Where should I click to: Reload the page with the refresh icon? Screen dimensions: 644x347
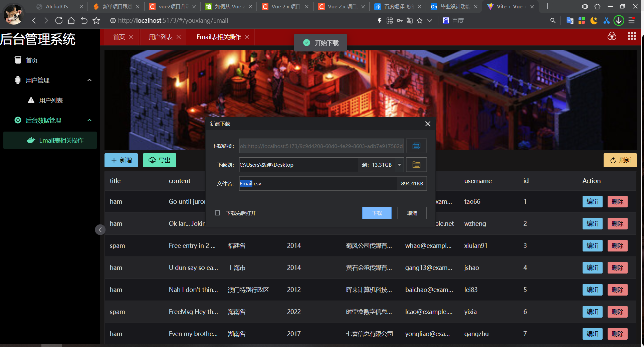[59, 21]
